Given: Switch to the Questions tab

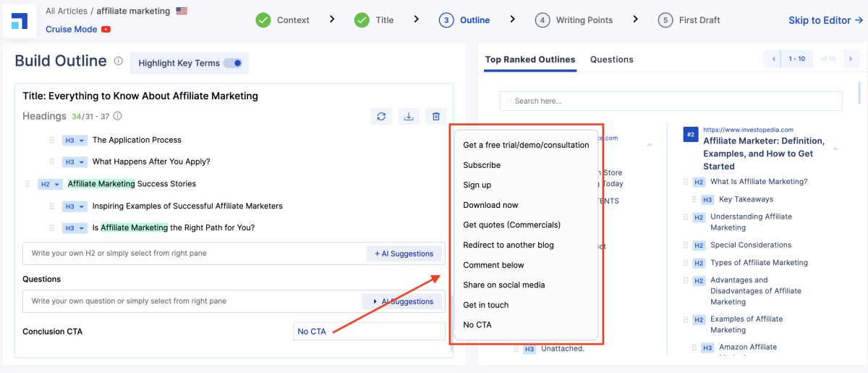Looking at the screenshot, I should [611, 59].
